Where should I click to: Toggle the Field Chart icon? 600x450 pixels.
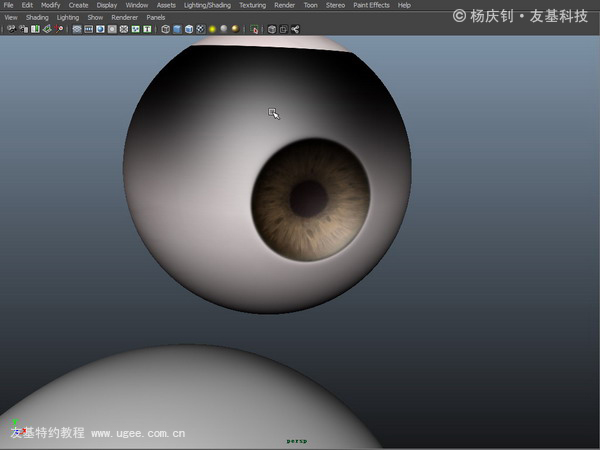[x=124, y=29]
